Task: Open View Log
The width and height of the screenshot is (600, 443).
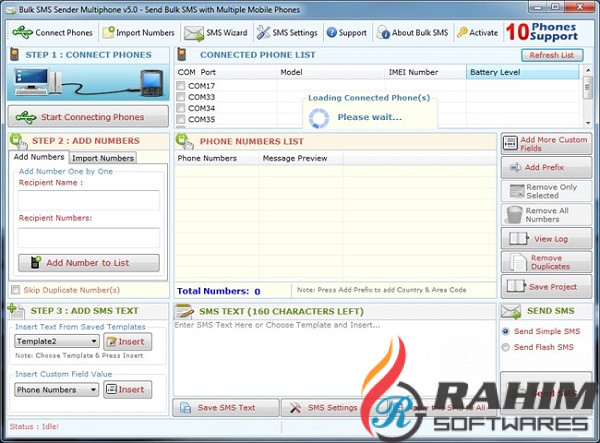Action: (x=546, y=239)
